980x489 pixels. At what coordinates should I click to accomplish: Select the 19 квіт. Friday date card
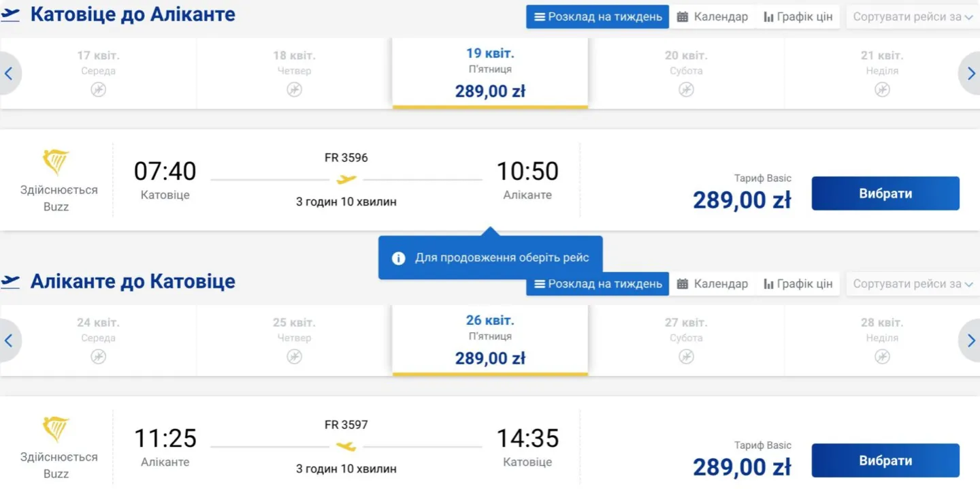click(490, 74)
